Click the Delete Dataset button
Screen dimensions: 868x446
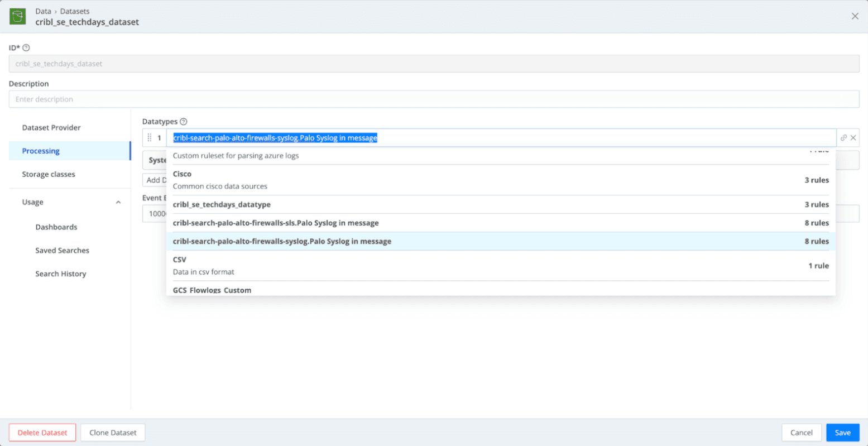[x=42, y=433]
